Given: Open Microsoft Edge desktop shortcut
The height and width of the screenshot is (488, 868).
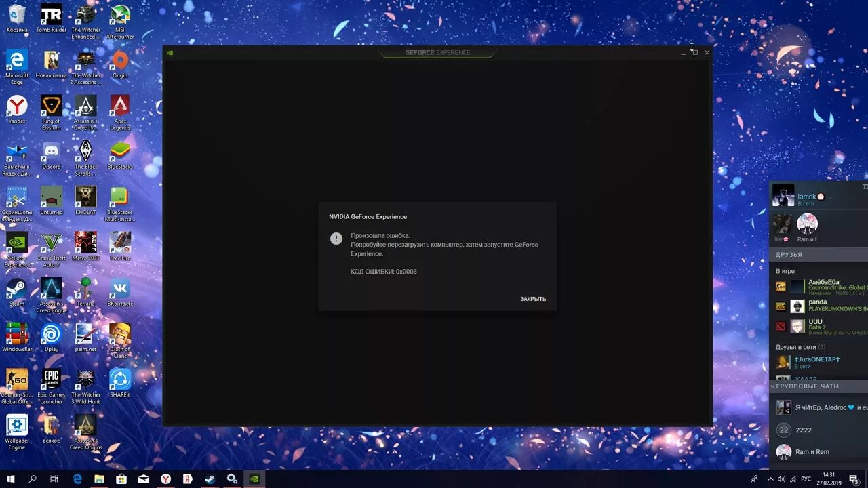Looking at the screenshot, I should tap(17, 67).
